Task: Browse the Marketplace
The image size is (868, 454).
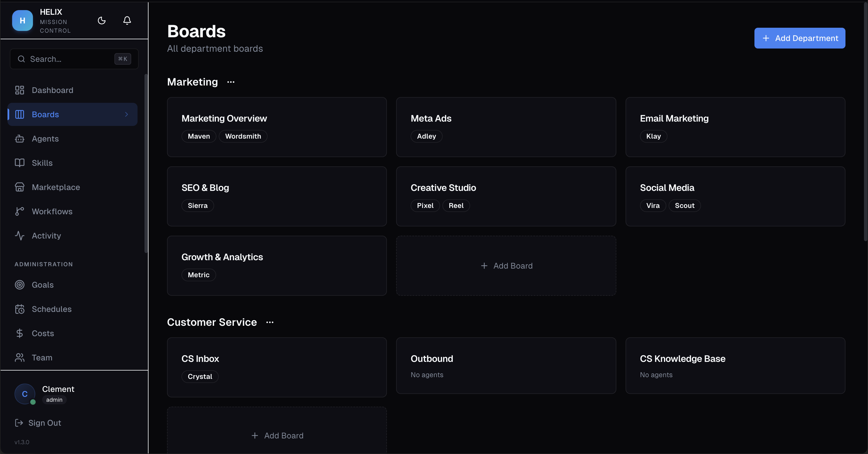Action: point(56,187)
